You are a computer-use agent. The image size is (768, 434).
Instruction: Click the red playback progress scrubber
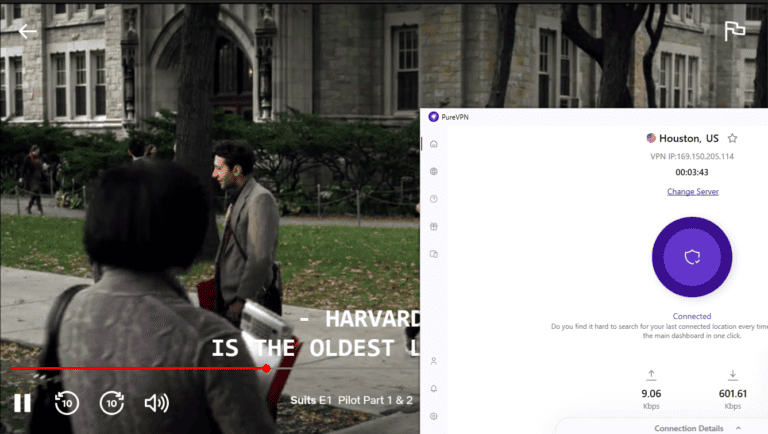point(266,368)
